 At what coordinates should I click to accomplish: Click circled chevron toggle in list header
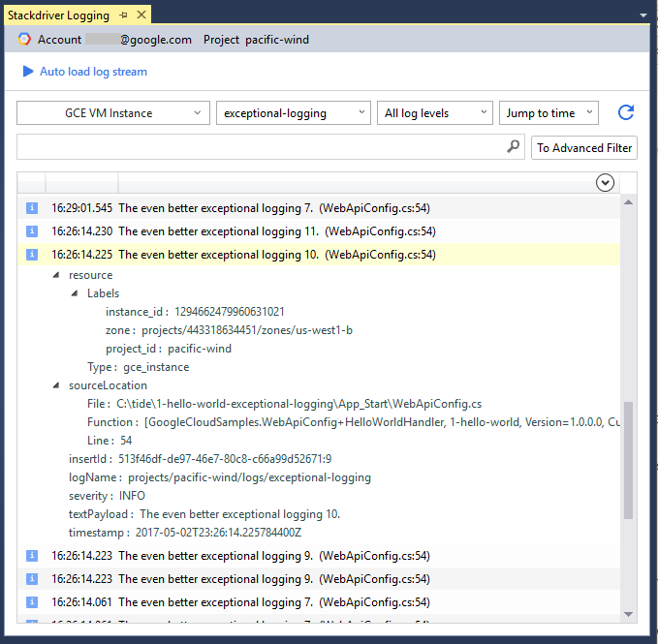pos(606,182)
